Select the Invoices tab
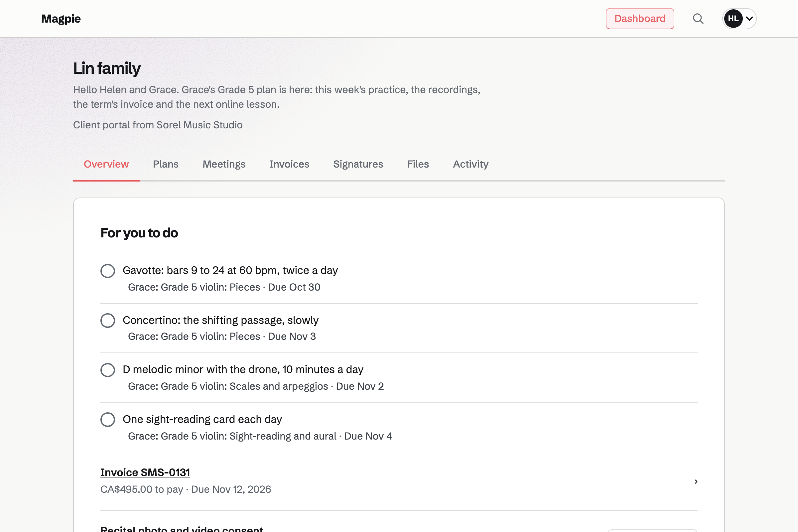This screenshot has height=532, width=798. pyautogui.click(x=289, y=164)
